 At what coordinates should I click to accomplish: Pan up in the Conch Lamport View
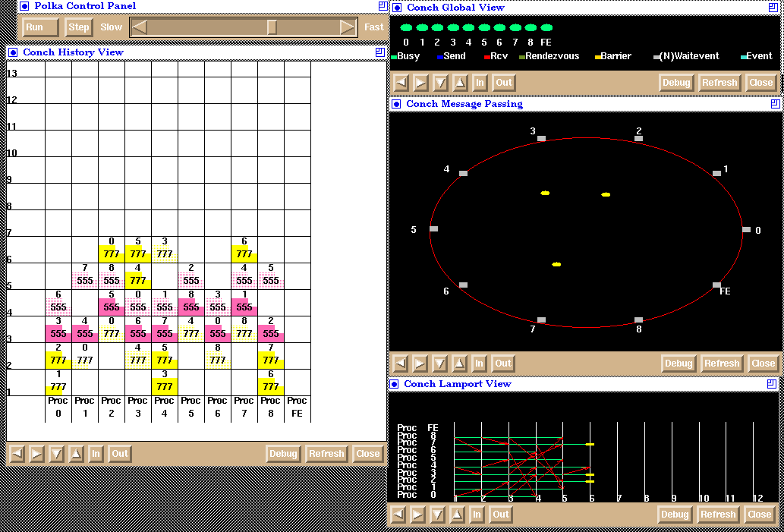coord(457,515)
